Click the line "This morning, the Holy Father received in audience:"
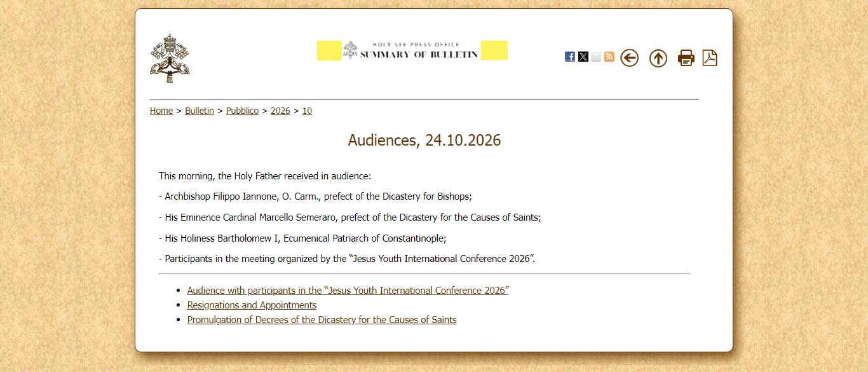Viewport: 868px width, 372px height. tap(265, 176)
